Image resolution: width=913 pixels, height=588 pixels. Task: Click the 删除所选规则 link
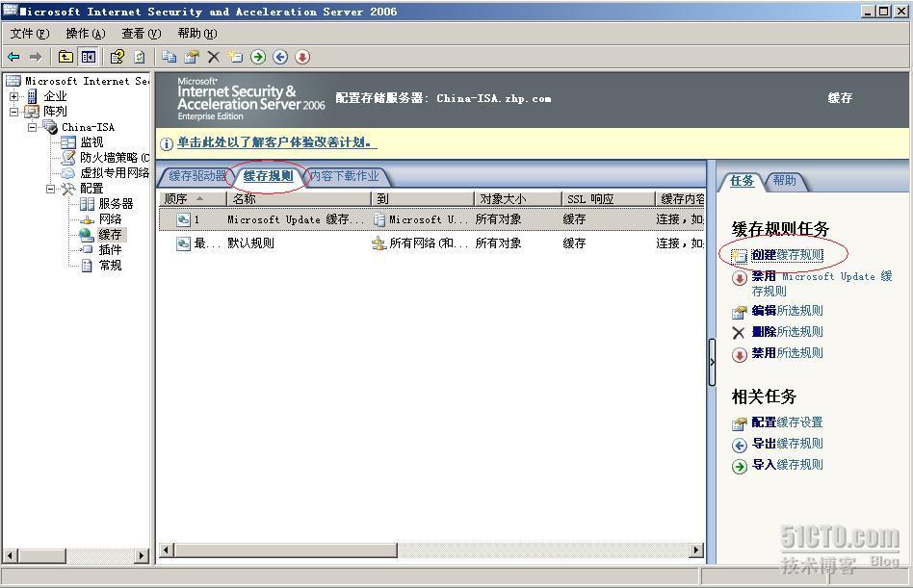click(x=787, y=331)
